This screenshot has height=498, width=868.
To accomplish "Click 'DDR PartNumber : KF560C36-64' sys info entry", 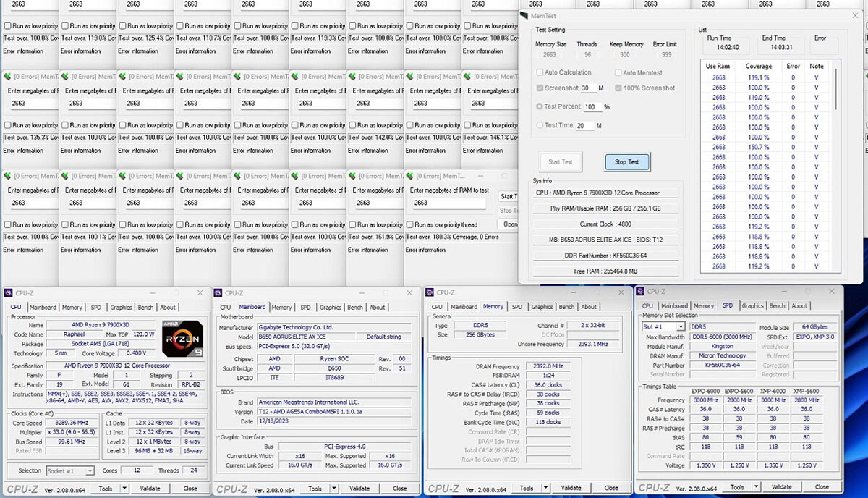I will tap(605, 256).
